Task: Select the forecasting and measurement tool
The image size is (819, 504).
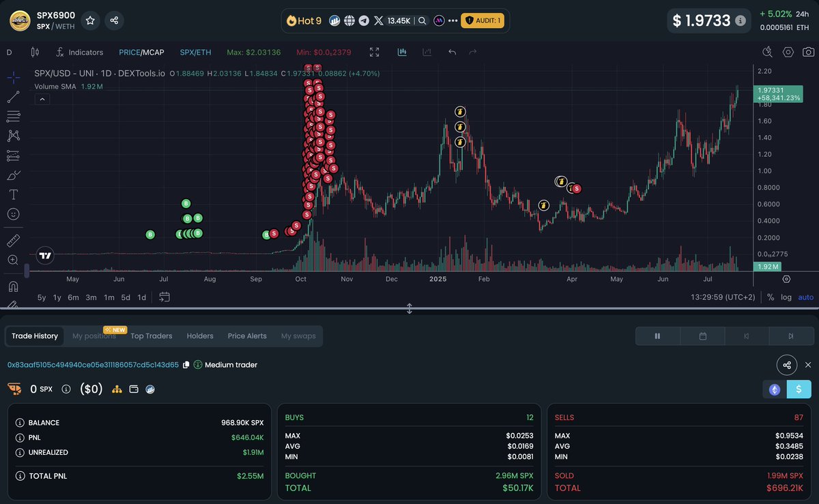Action: click(13, 155)
